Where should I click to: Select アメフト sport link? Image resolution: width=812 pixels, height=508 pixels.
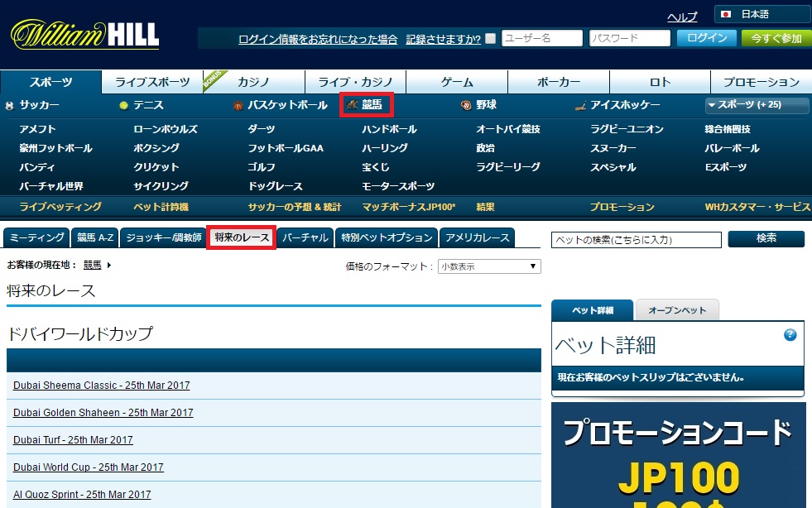37,129
